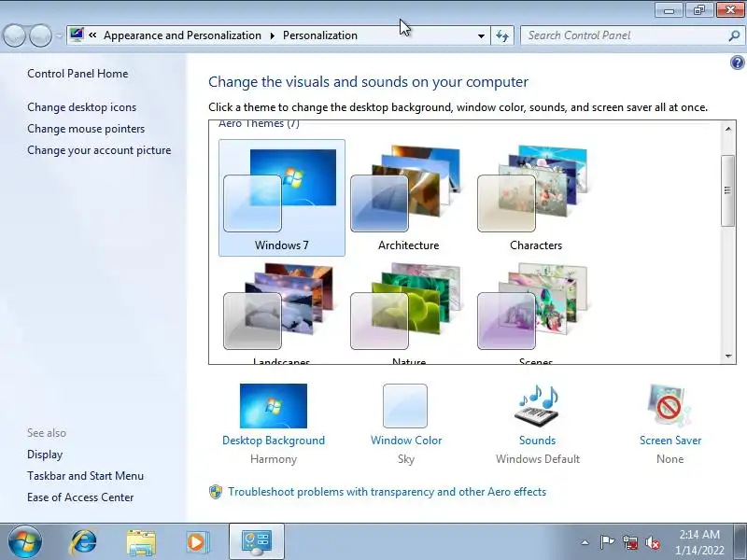The image size is (747, 560).
Task: Click the Desktop Background link text
Action: pos(274,441)
